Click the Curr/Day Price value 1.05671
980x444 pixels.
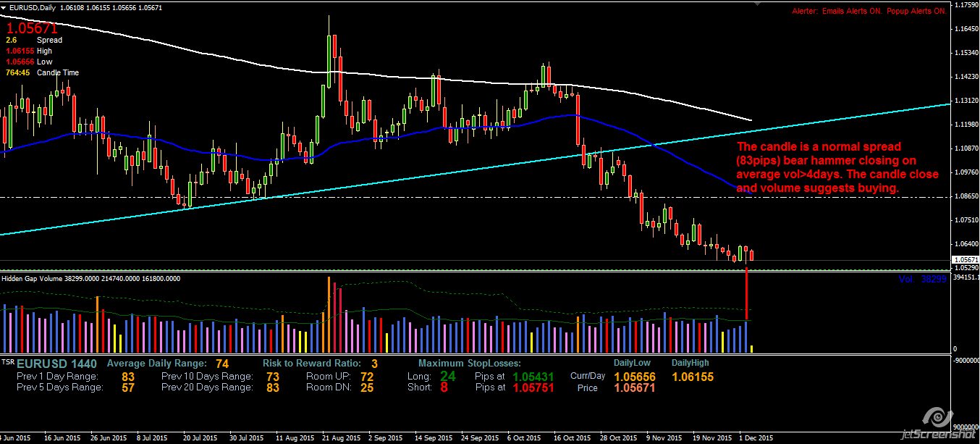[x=635, y=388]
